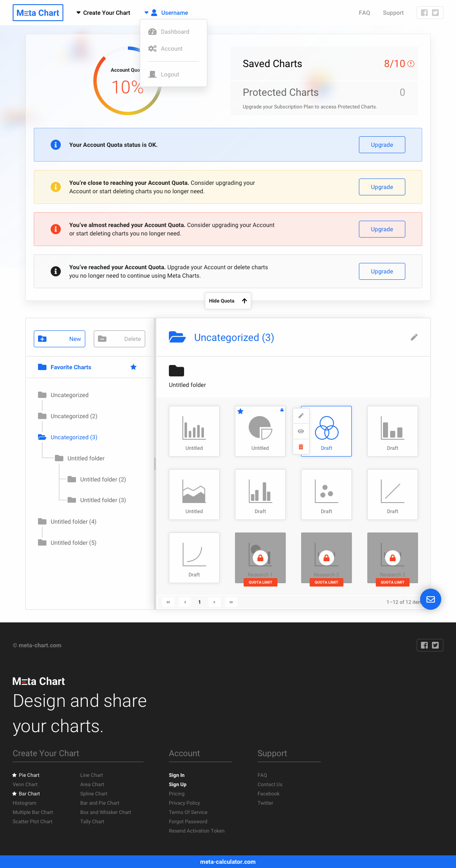This screenshot has height=868, width=456.
Task: Collapse the panel with Hide Quota
Action: coord(228,301)
